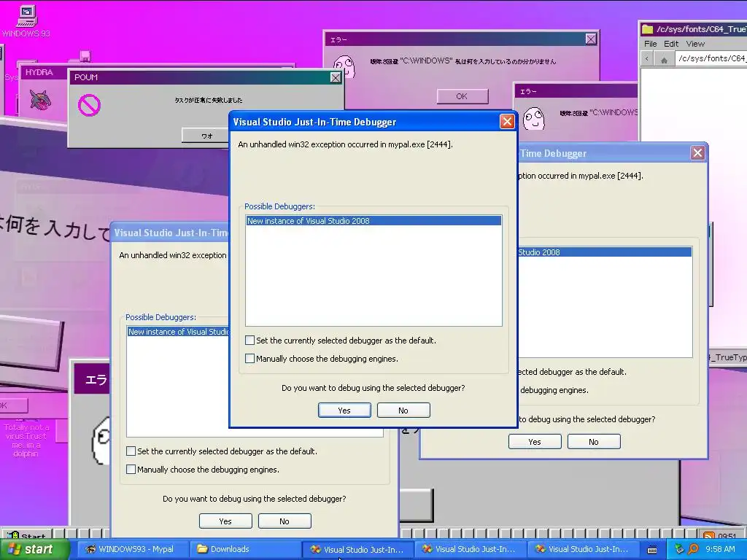Check manual engines box in the bottom-left dialog

click(x=131, y=469)
